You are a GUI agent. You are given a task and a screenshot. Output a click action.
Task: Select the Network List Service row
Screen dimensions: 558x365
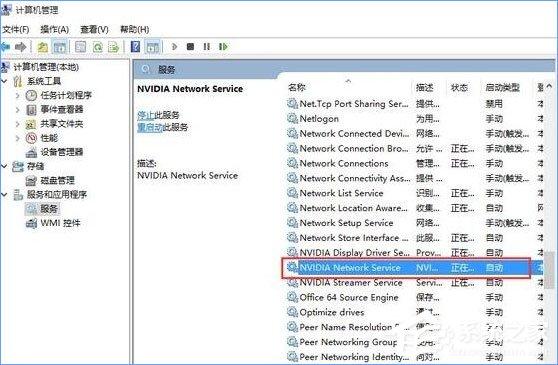point(415,193)
